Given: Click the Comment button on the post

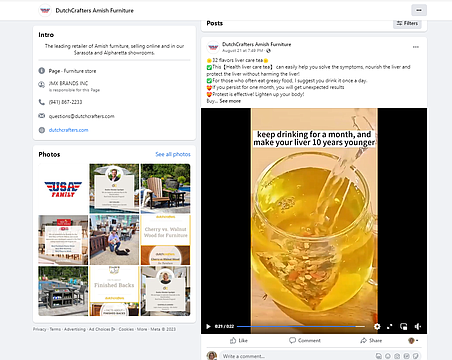Looking at the screenshot, I should 305,340.
